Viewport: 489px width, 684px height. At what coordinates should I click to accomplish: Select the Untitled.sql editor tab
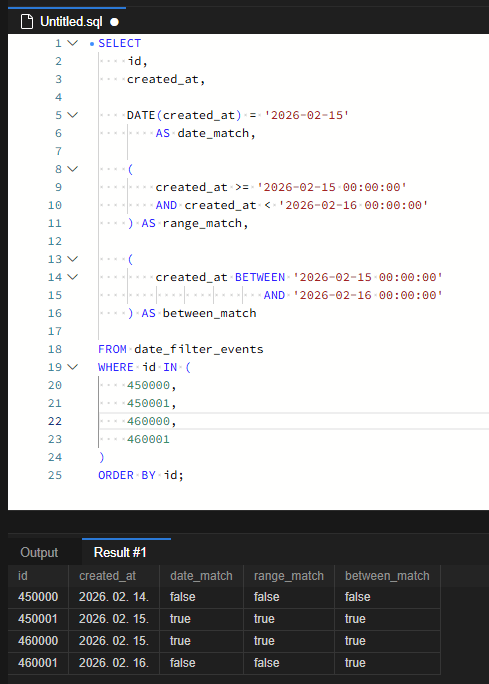tap(67, 21)
